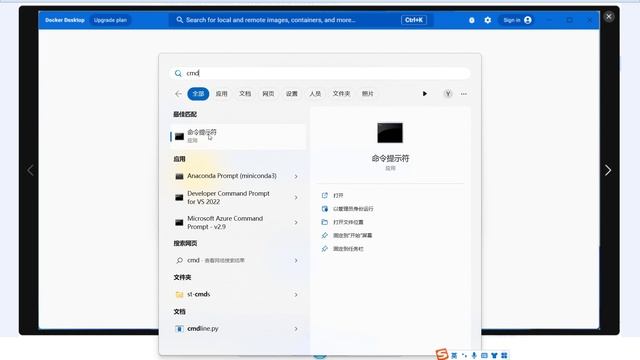Click the Docker Desktop notification icon beside the gear
640x360 pixels.
click(471, 20)
